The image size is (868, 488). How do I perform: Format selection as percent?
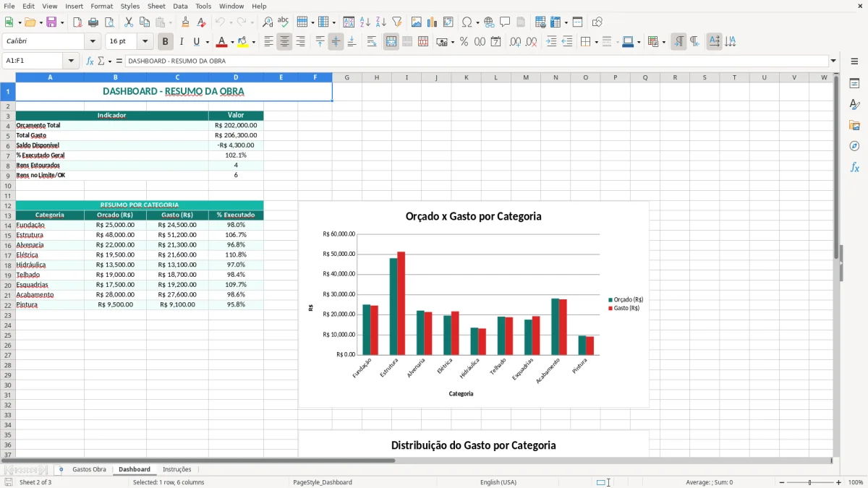point(464,42)
